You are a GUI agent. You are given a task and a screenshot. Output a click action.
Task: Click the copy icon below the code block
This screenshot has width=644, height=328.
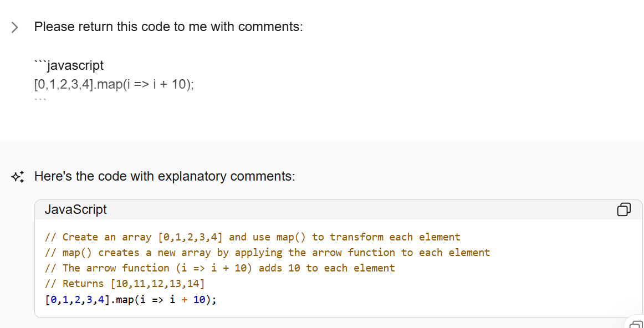coord(636,325)
